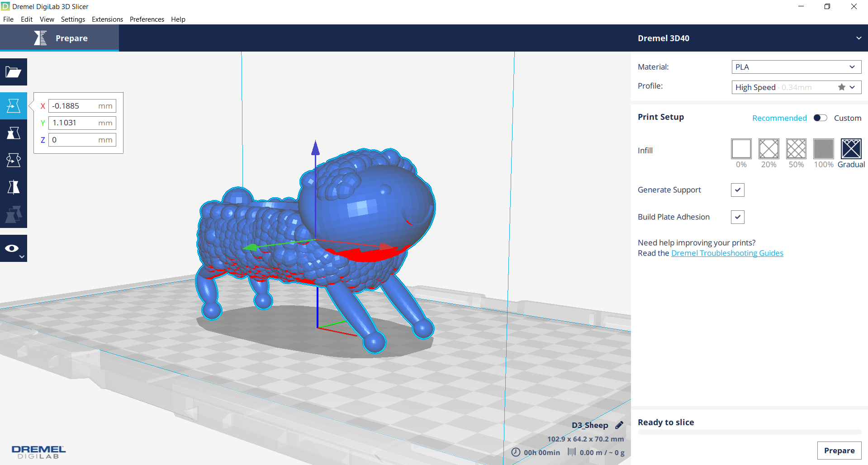Select the 20% infill option
The height and width of the screenshot is (465, 868).
pyautogui.click(x=768, y=149)
